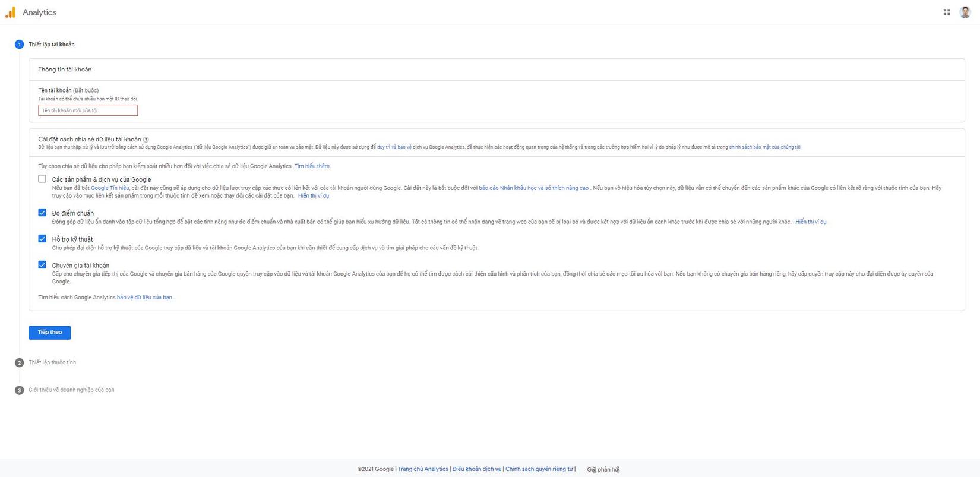Uncheck the 'Hỗ trợ kỹ thuật' checkbox

[x=42, y=239]
